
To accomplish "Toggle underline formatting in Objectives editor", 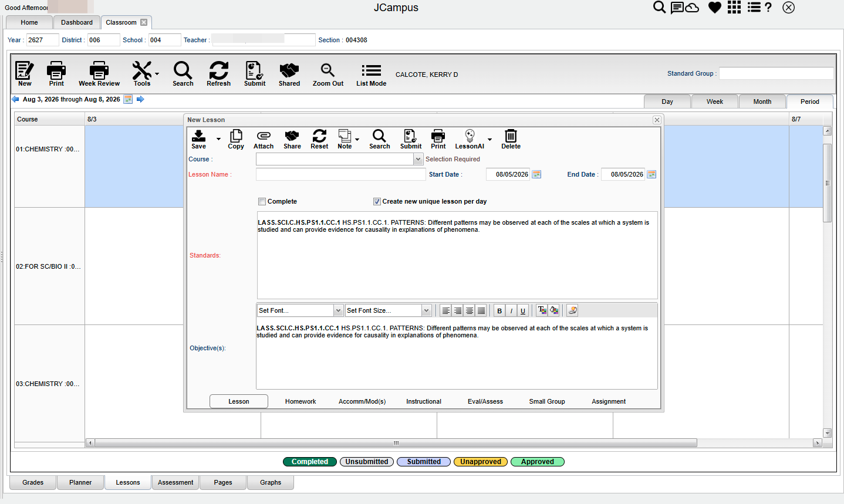I will pyautogui.click(x=523, y=310).
